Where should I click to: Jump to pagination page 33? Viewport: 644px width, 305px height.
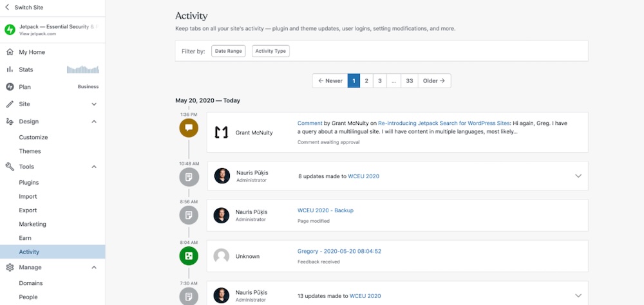point(410,81)
